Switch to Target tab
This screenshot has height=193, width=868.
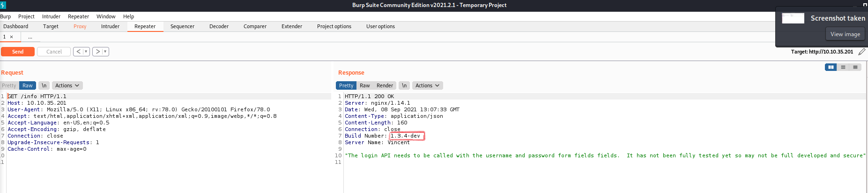pyautogui.click(x=51, y=26)
